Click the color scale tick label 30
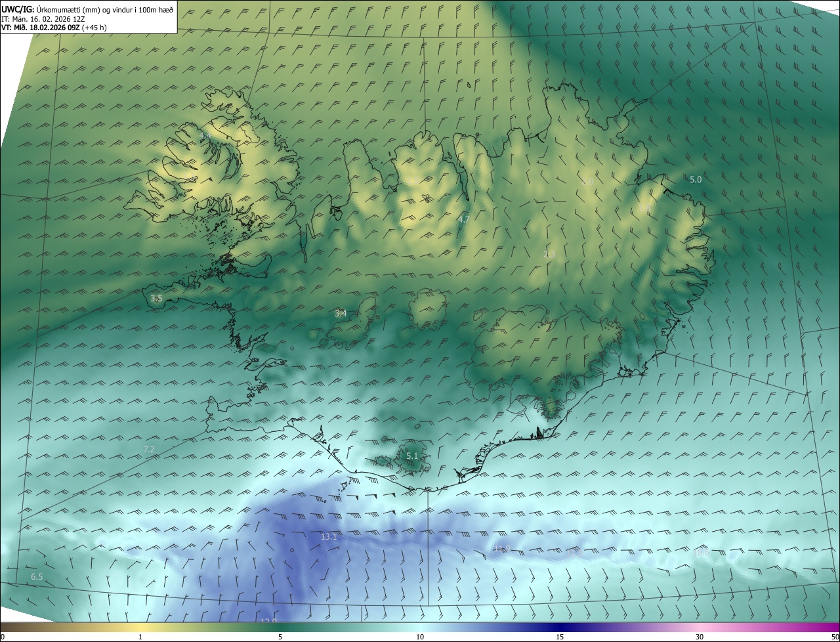The image size is (840, 642). point(700,637)
